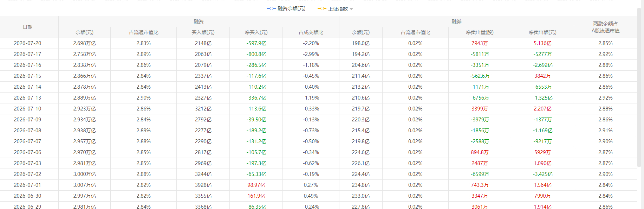Click the 融资 group header
The height and width of the screenshot is (209, 644).
coord(199,21)
